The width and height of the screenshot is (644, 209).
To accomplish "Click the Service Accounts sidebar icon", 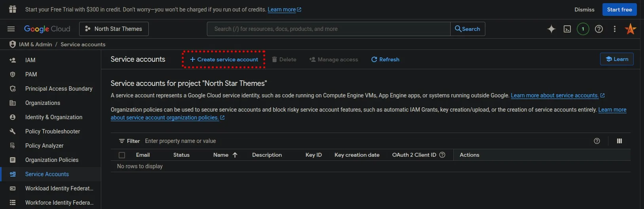I will pos(13,174).
